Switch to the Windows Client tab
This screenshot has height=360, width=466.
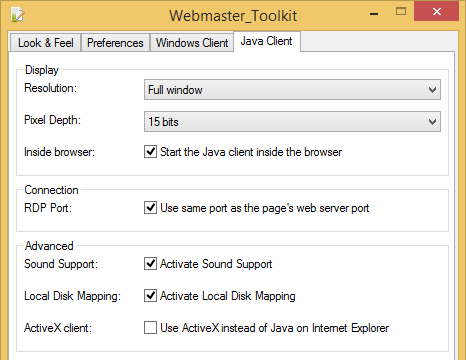(192, 43)
